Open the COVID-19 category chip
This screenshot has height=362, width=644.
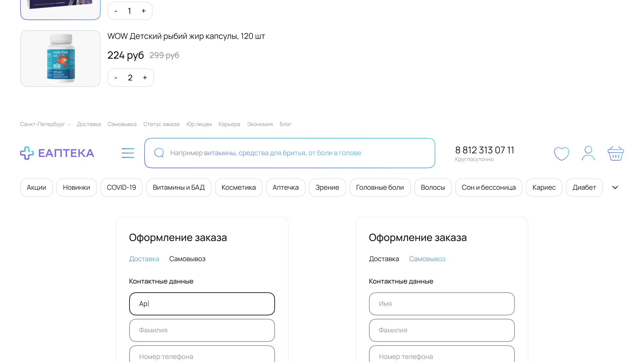(121, 187)
